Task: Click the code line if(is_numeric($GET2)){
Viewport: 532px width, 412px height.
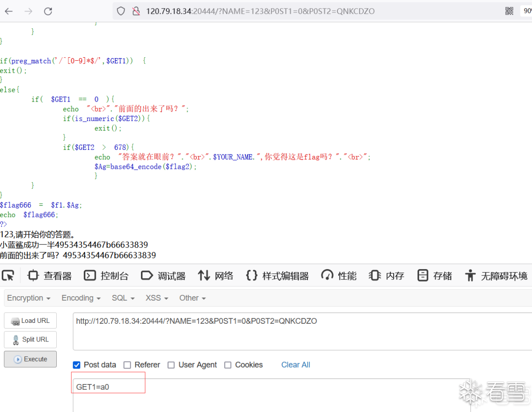Action: coord(107,118)
